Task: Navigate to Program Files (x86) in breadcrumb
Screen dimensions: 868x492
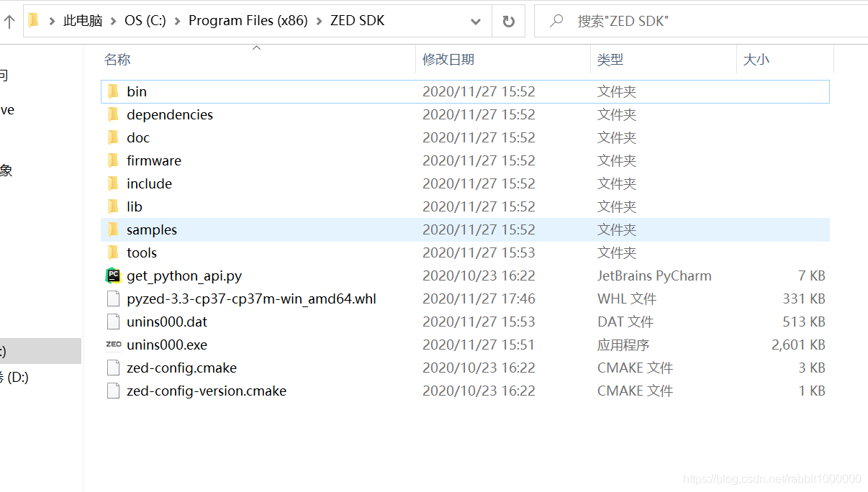Action: (x=248, y=20)
